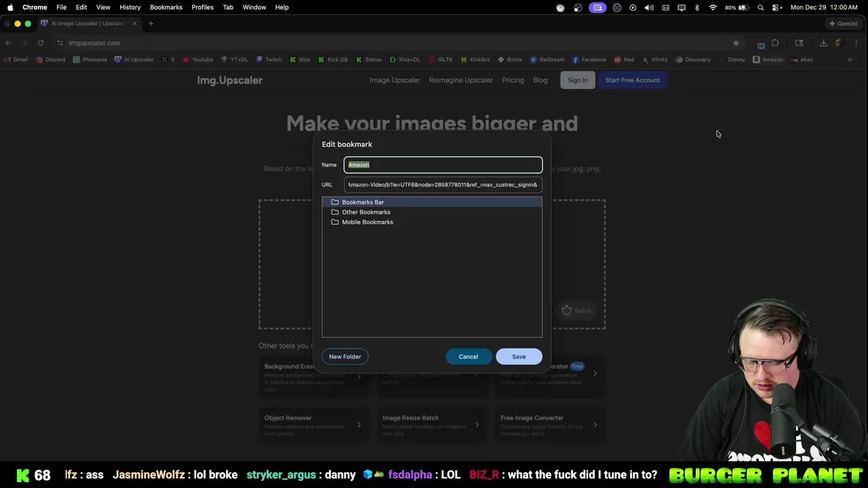Viewport: 868px width, 488px height.
Task: Open the ReStream bookmark
Action: click(547, 60)
